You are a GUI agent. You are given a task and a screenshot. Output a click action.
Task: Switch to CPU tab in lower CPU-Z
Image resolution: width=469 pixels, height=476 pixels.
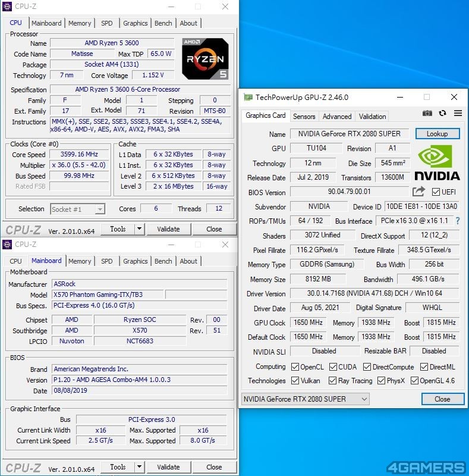(15, 261)
